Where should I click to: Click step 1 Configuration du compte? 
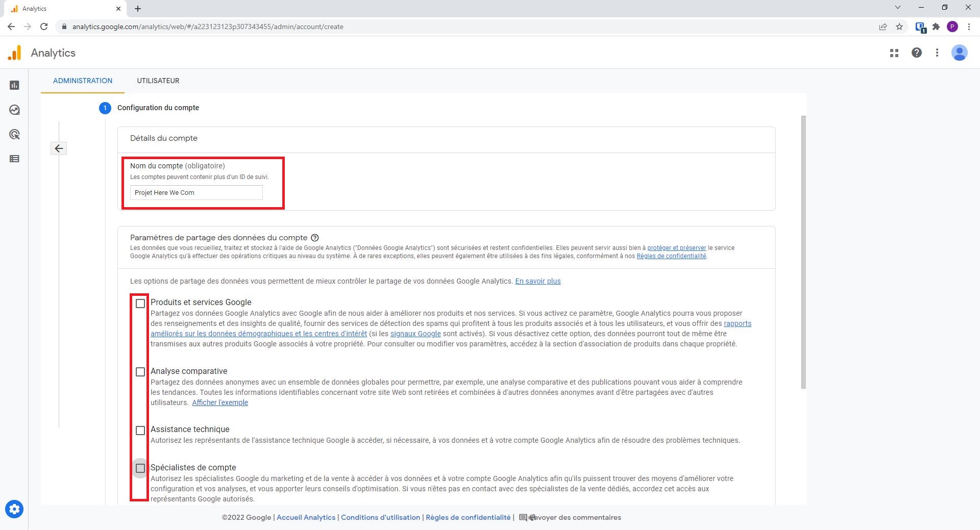coord(149,108)
